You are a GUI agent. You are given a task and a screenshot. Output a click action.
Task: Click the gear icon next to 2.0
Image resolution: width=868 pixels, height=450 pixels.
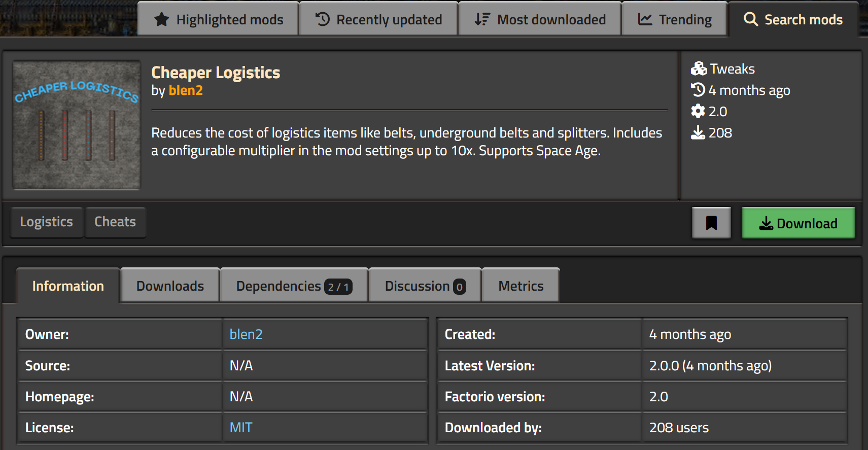pos(698,111)
